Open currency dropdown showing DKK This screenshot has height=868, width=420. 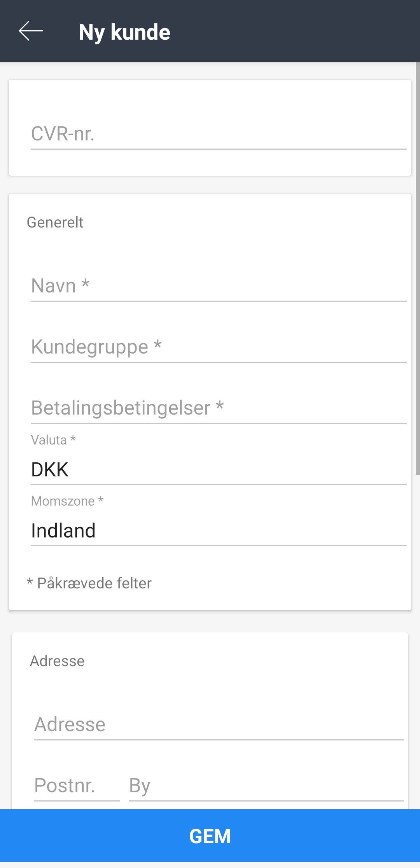point(218,469)
